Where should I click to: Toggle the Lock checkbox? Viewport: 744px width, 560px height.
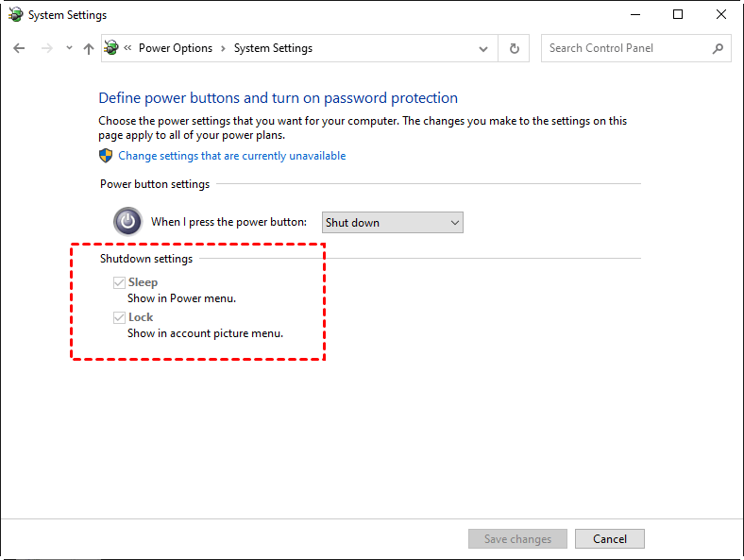[120, 317]
